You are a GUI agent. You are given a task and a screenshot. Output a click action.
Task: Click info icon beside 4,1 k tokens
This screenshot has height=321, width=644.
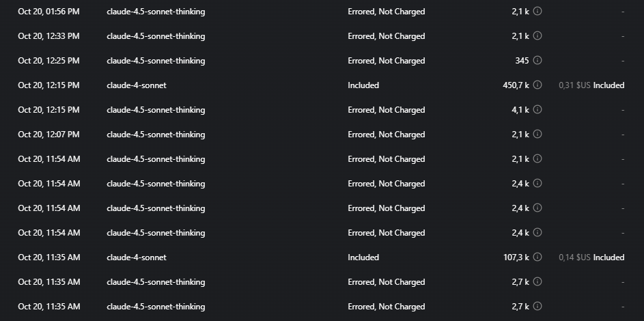(x=537, y=110)
